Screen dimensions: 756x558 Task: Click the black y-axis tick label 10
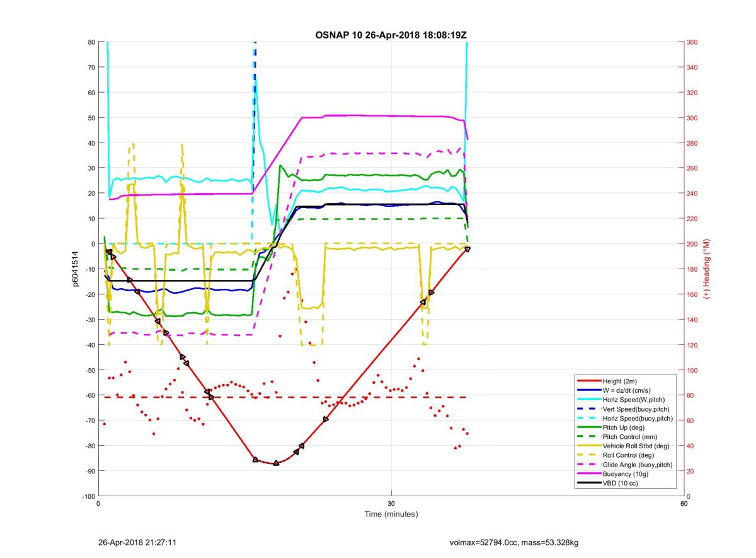[91, 219]
